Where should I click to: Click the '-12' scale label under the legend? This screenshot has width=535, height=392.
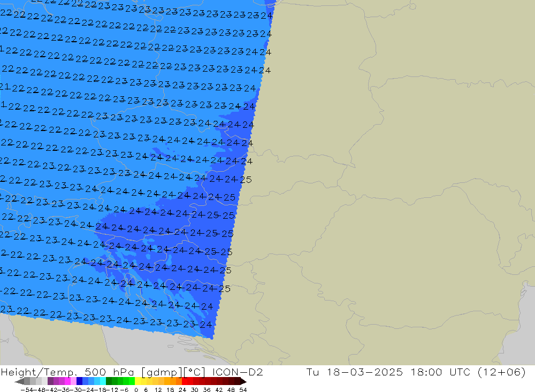[x=112, y=390]
